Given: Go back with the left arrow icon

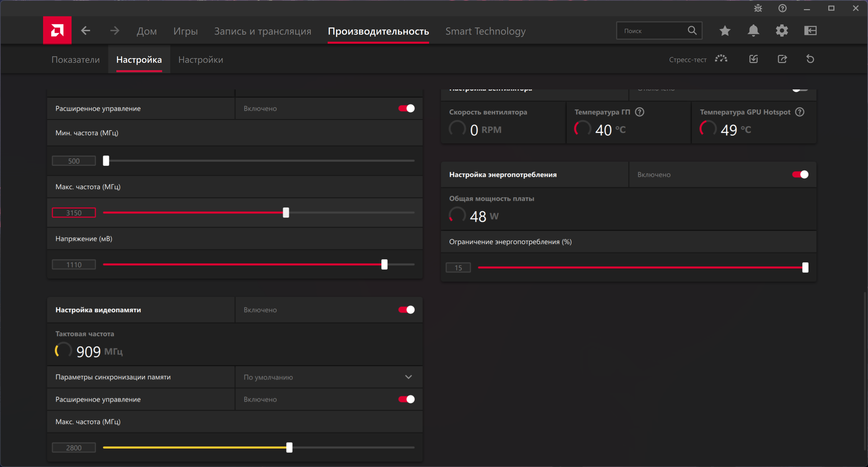Looking at the screenshot, I should pyautogui.click(x=85, y=31).
